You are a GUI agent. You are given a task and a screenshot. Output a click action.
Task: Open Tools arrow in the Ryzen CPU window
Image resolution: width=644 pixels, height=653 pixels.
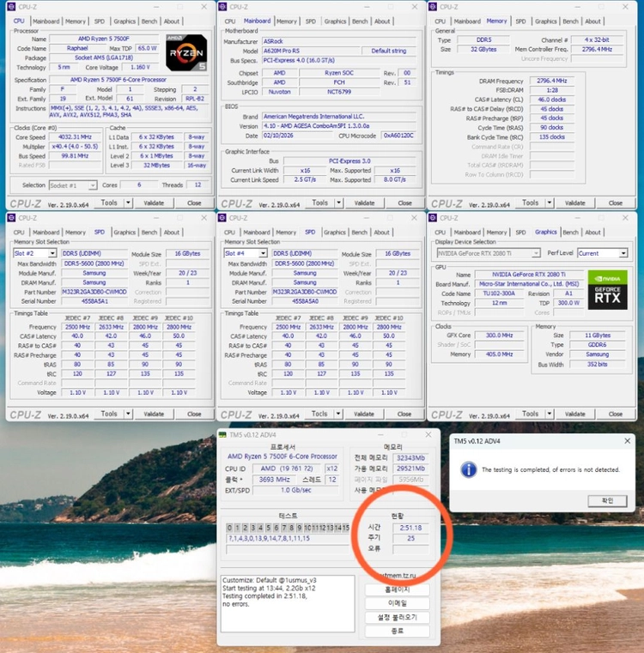click(x=129, y=203)
